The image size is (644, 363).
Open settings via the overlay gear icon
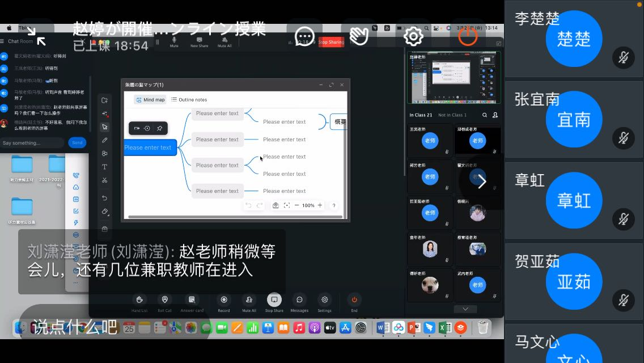pyautogui.click(x=413, y=37)
